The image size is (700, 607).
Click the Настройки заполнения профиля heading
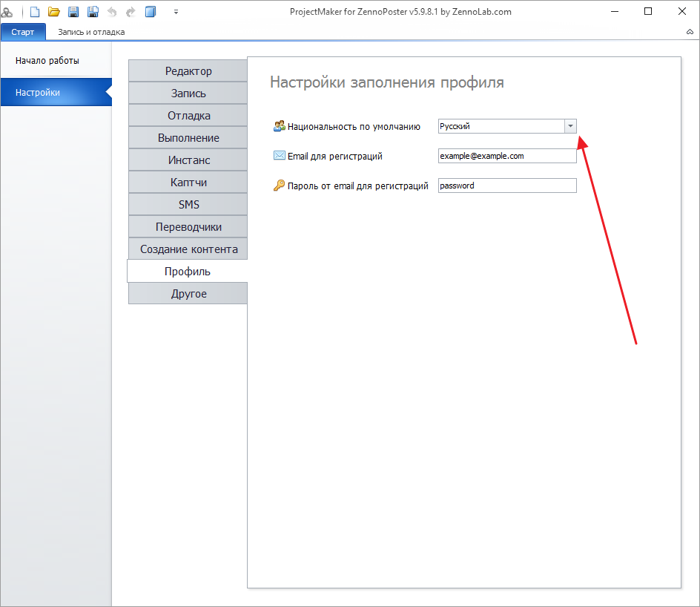[387, 82]
